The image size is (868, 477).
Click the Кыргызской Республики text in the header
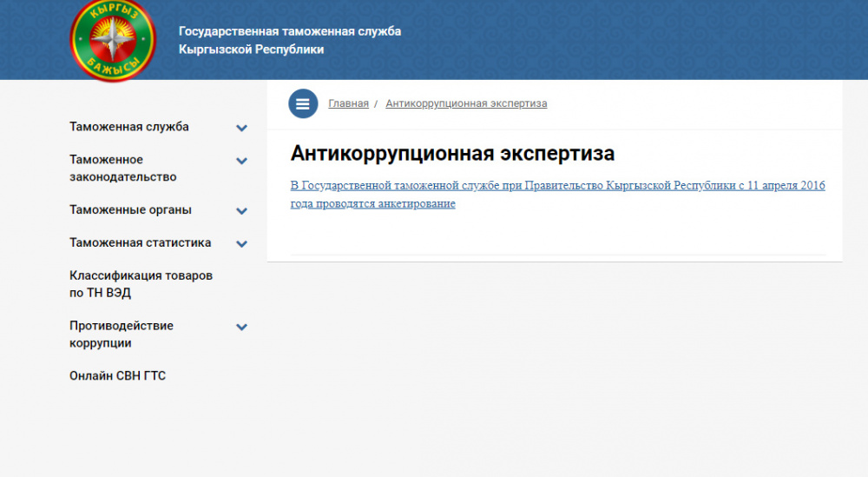point(251,50)
